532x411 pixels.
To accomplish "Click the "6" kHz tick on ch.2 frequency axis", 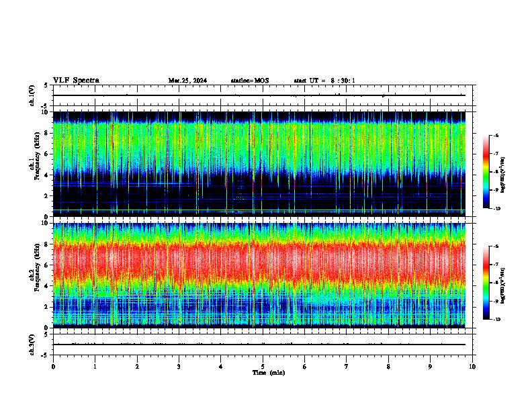I will pos(47,265).
